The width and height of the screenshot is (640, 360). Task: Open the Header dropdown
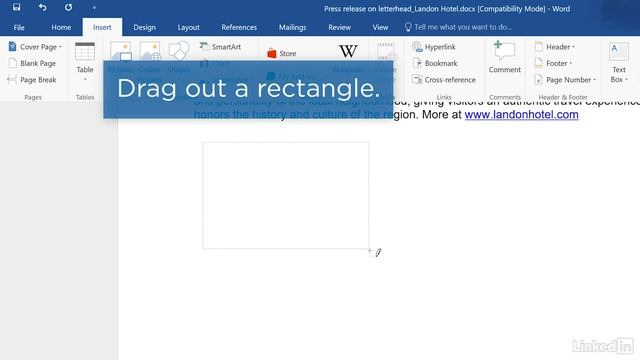(x=555, y=47)
